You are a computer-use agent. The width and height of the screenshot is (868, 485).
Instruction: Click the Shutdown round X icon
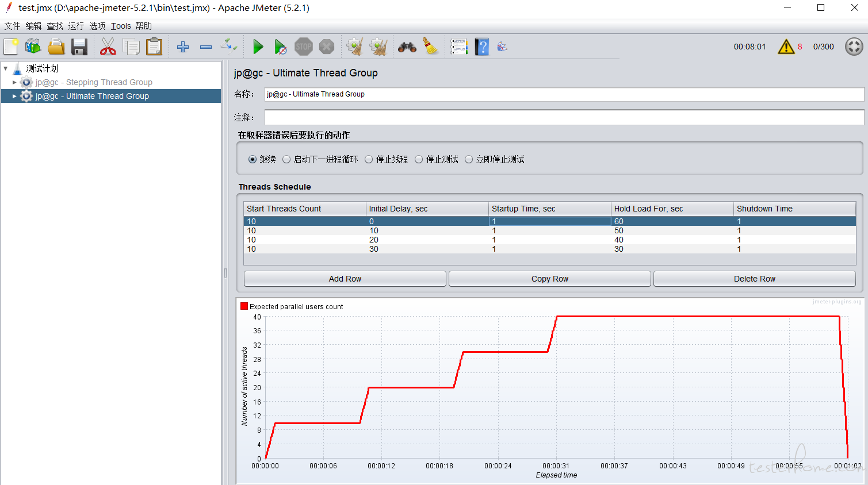pyautogui.click(x=327, y=47)
